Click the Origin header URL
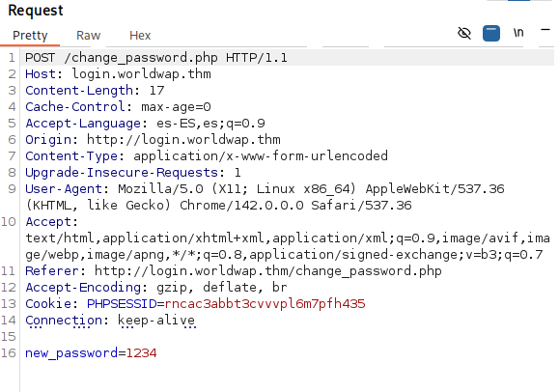The width and height of the screenshot is (559, 392). tap(183, 139)
